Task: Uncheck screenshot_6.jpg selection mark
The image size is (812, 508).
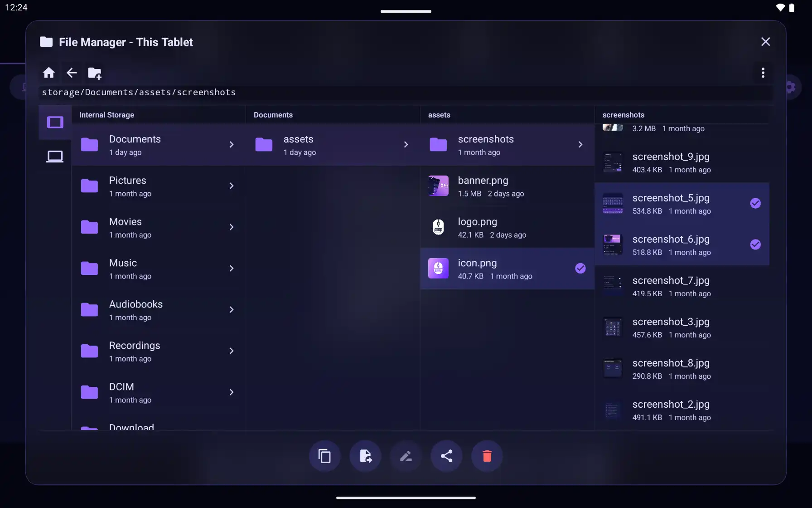Action: [x=755, y=244]
